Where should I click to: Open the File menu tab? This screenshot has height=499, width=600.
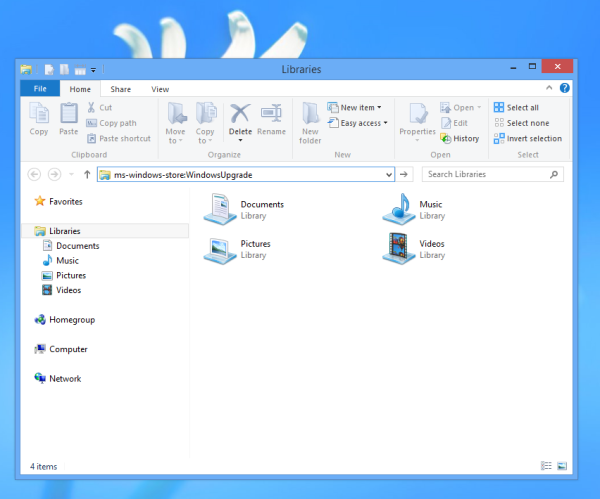(x=40, y=89)
